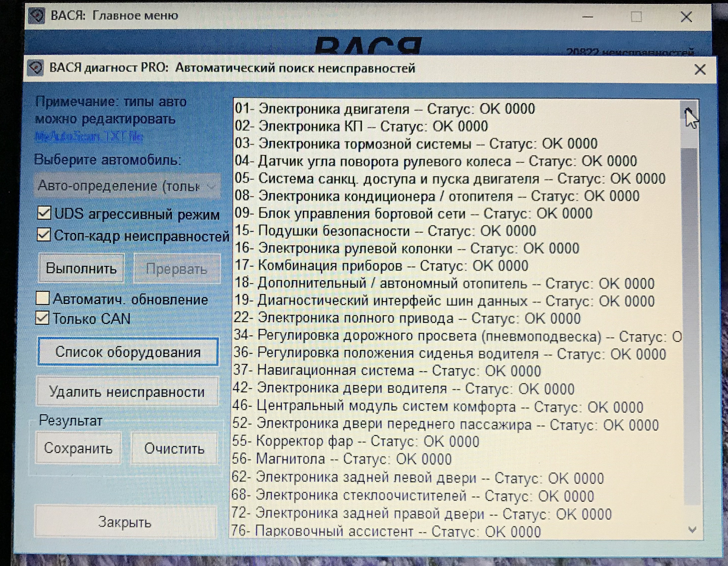Uncheck the Только CAN checkbox
Image resolution: width=728 pixels, height=566 pixels.
[x=42, y=318]
